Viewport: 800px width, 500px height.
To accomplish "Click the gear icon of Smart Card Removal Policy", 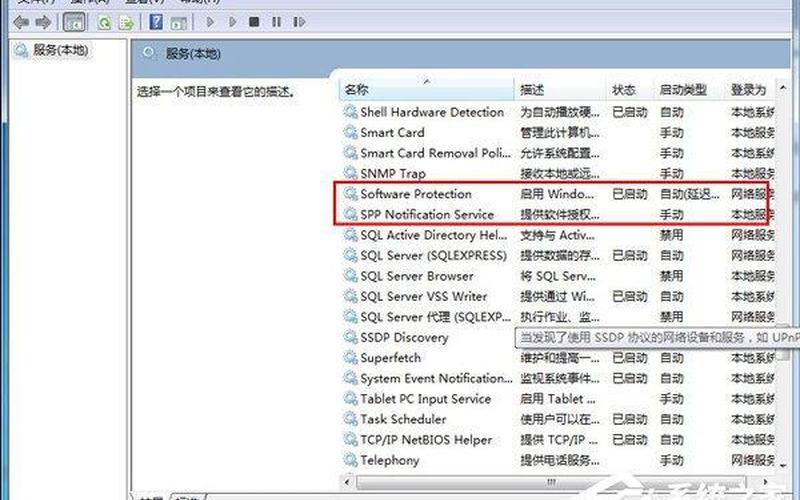I will (x=350, y=153).
